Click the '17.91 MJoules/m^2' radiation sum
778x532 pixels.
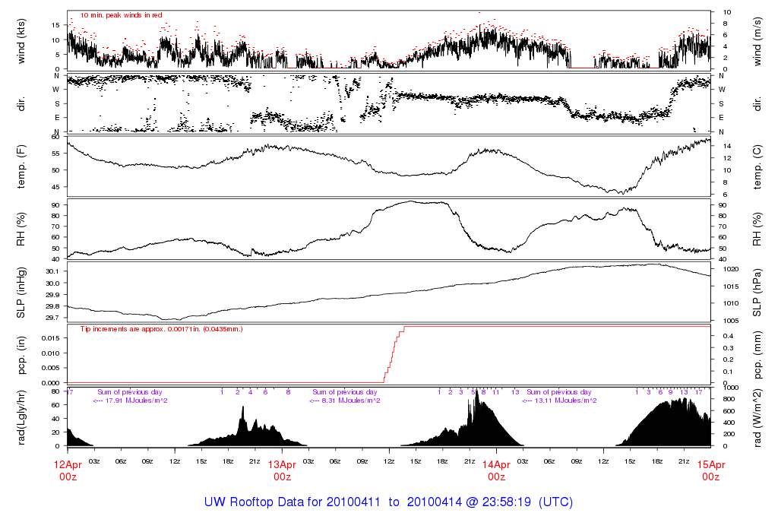[136, 401]
